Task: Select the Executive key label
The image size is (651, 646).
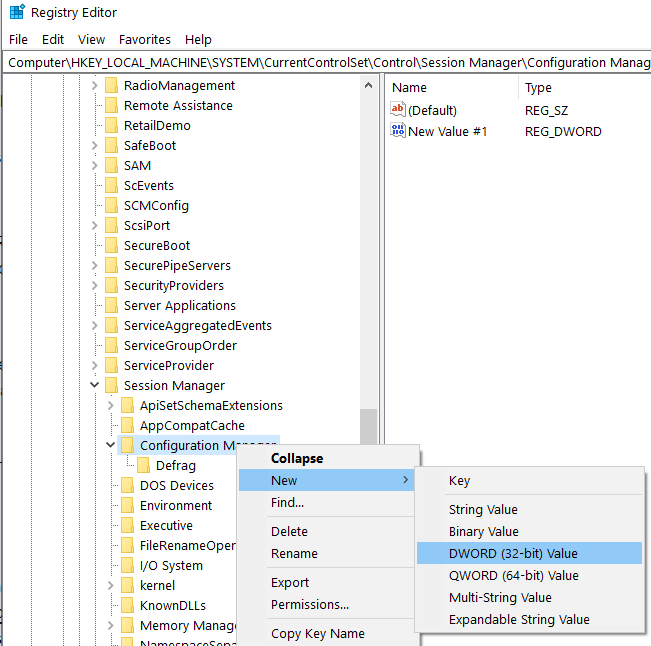Action: (166, 526)
